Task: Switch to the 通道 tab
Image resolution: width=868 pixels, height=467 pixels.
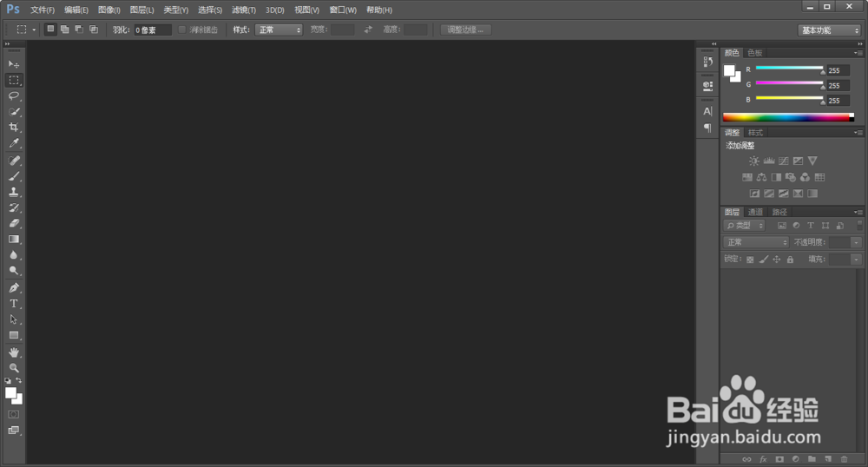Action: [x=755, y=213]
